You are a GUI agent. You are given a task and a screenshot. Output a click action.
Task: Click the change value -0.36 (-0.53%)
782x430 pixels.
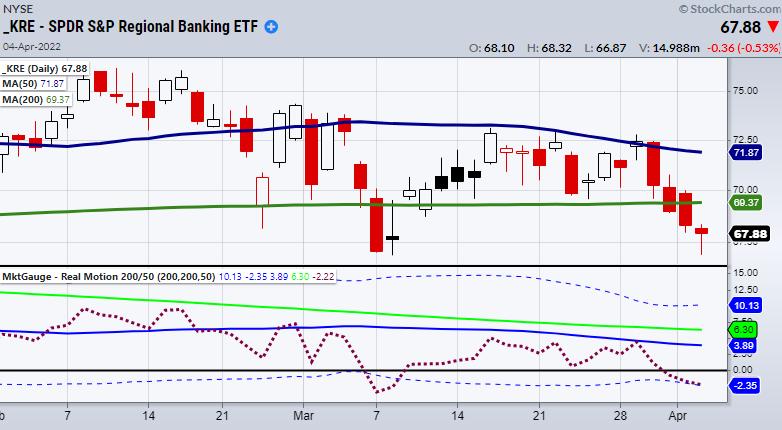744,48
